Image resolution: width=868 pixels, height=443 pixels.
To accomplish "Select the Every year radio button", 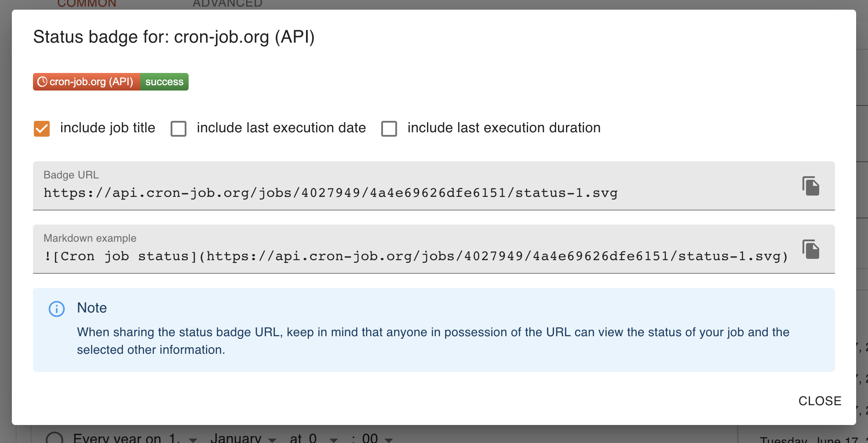I will tap(55, 438).
